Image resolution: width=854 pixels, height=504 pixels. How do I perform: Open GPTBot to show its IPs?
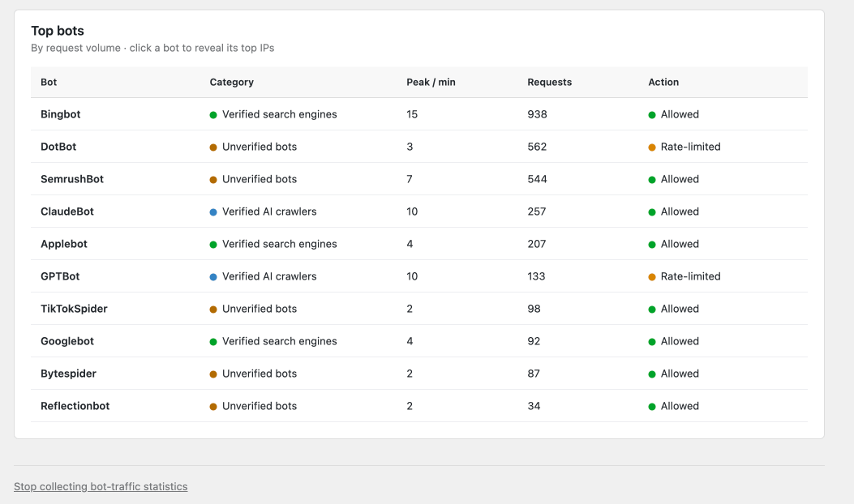click(60, 276)
